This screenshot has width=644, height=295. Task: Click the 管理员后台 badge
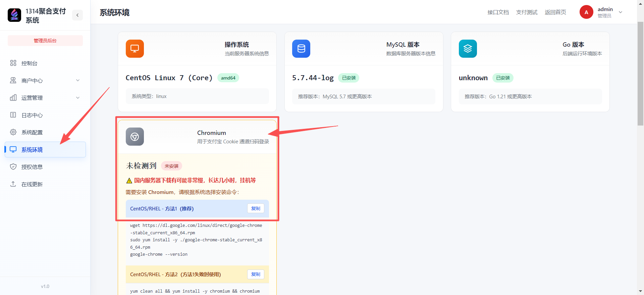click(x=45, y=41)
